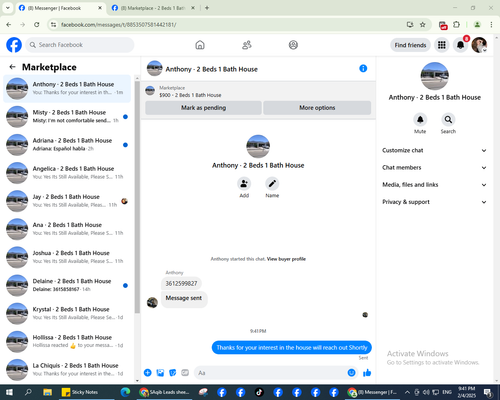The height and width of the screenshot is (400, 500).
Task: Open Ana's conversation in the list
Action: tap(67, 229)
